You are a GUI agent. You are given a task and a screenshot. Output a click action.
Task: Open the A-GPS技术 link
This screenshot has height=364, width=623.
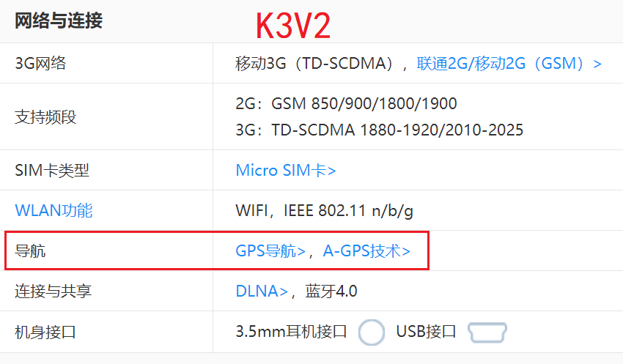366,251
